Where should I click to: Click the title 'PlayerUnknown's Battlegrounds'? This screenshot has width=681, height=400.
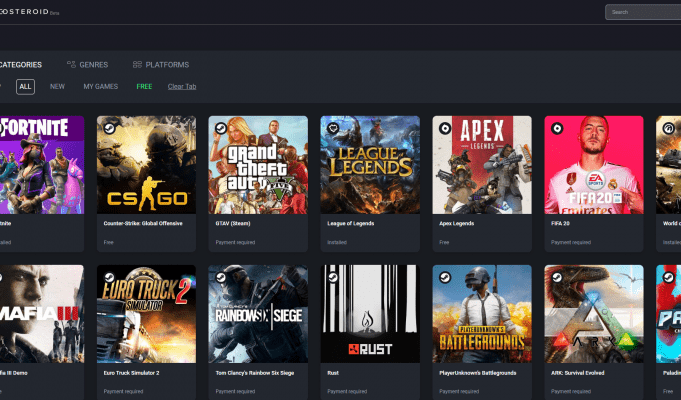[478, 373]
